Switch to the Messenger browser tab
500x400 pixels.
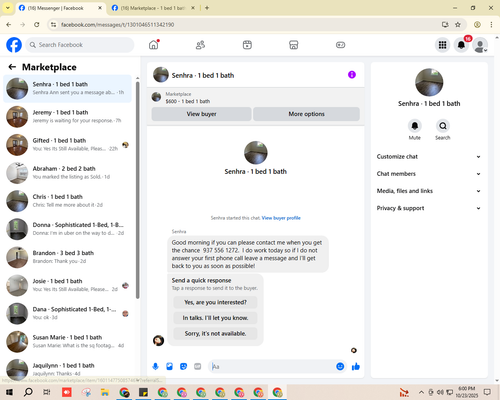[x=60, y=8]
